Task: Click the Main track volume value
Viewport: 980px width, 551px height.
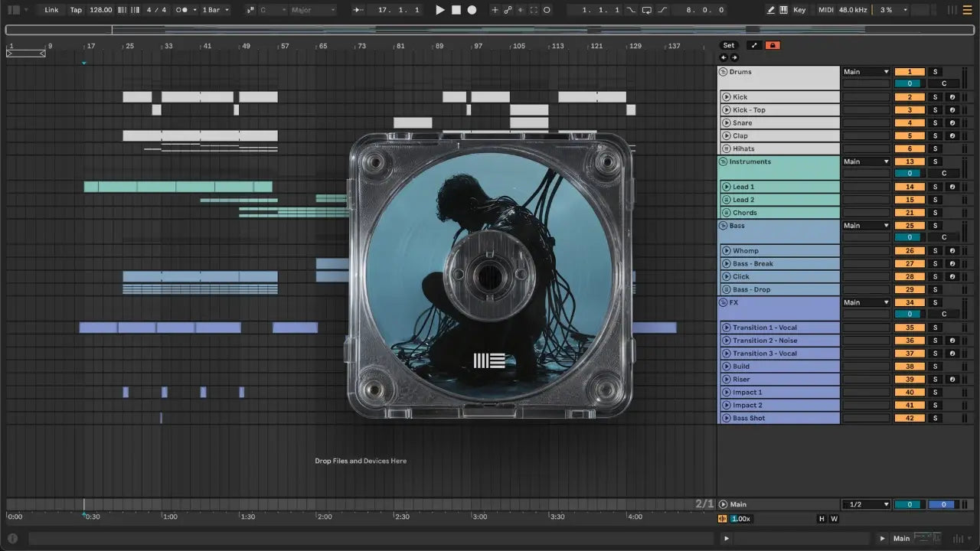Action: click(x=910, y=504)
